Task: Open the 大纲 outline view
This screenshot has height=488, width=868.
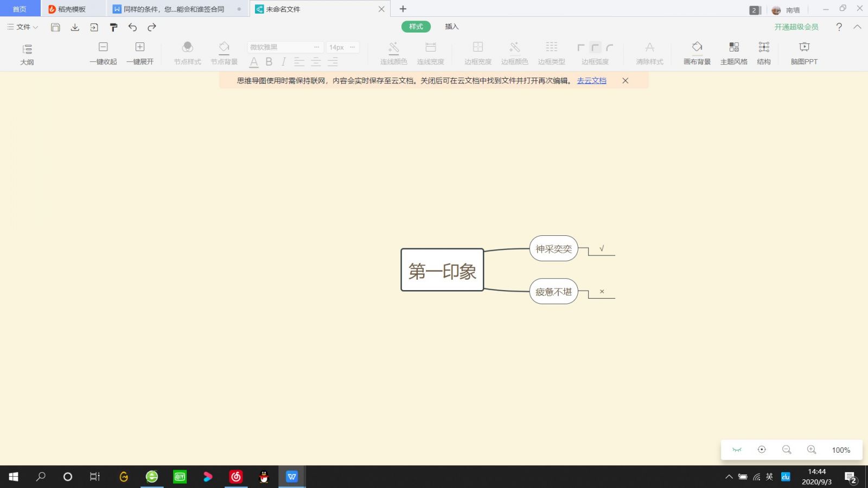Action: tap(27, 54)
